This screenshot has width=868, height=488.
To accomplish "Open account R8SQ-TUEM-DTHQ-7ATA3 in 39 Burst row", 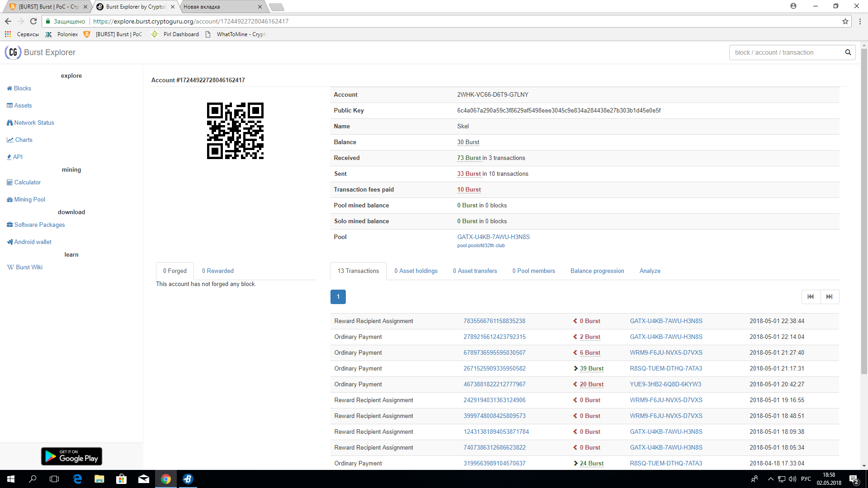I will click(666, 369).
